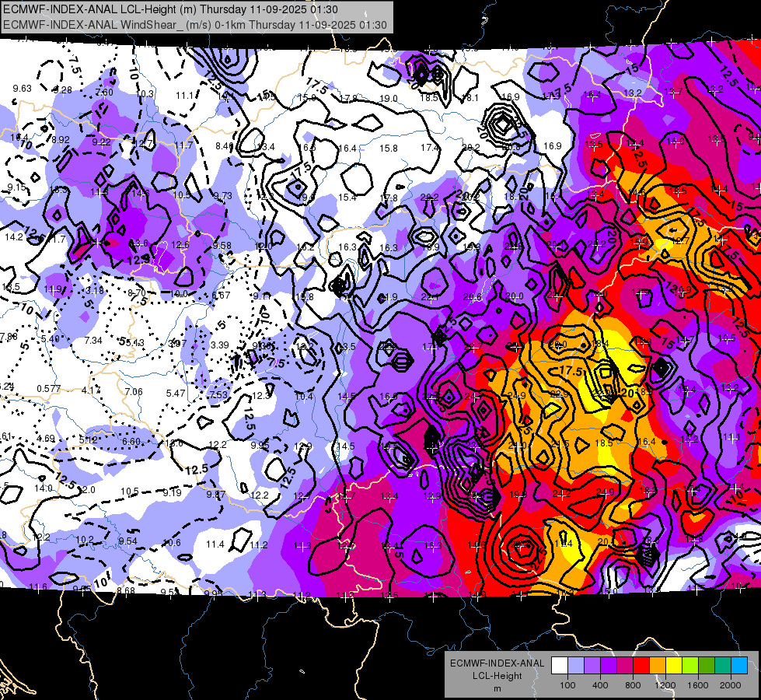761x700 pixels.
Task: Click map value 9.22
Action: (101, 142)
